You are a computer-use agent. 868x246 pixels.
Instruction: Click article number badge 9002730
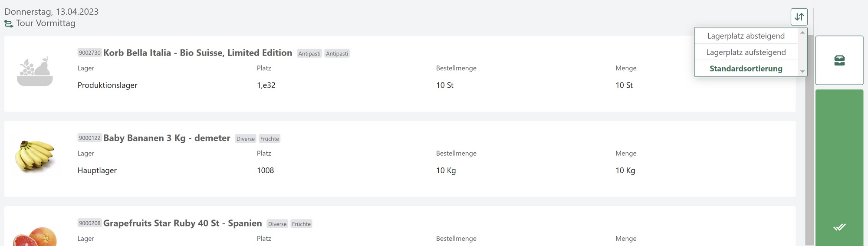click(90, 53)
